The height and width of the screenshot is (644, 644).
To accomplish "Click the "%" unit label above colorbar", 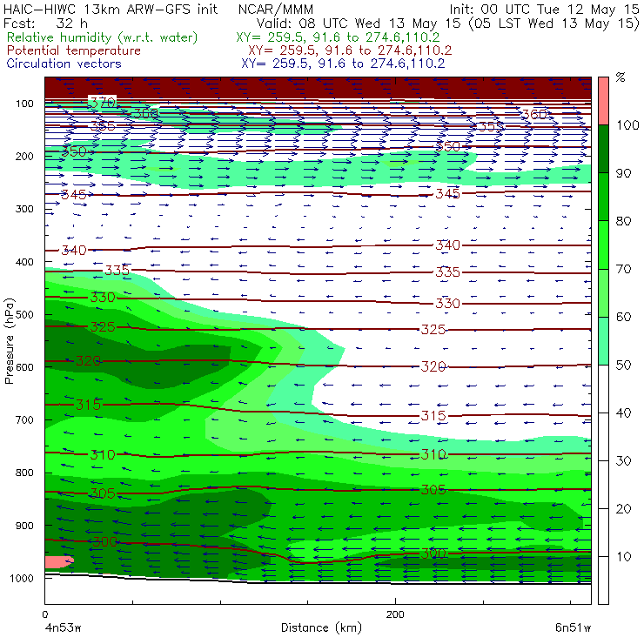I will (621, 77).
